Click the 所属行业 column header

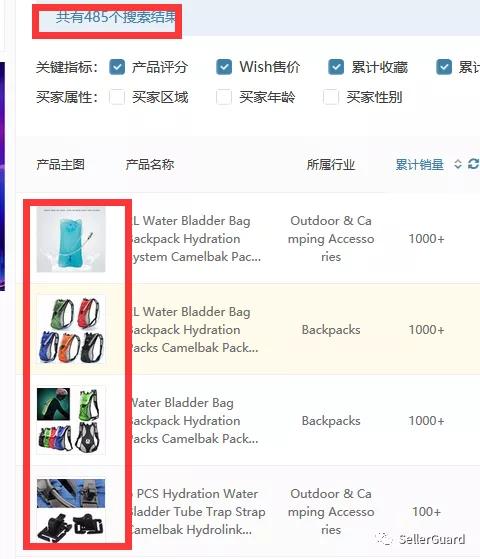[331, 164]
